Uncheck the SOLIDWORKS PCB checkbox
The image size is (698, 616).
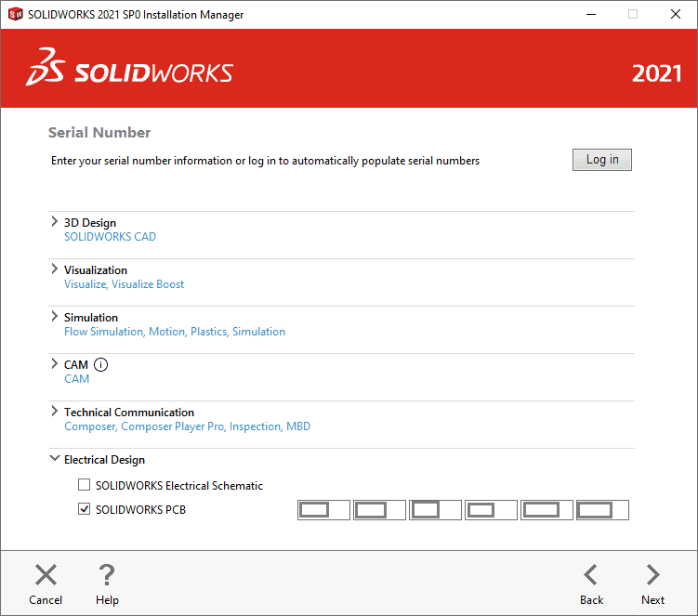(85, 509)
